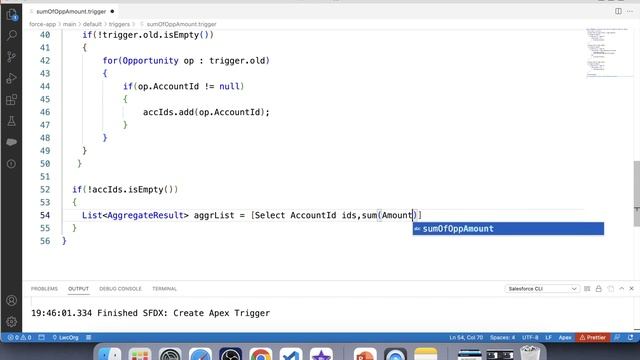Open Launchpad from the Dock

click(140, 355)
